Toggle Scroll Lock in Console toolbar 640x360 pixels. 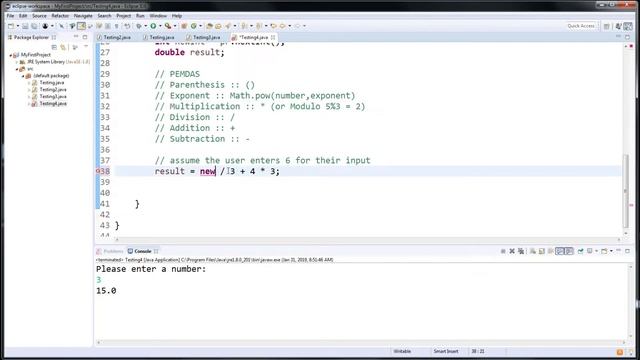click(x=542, y=251)
